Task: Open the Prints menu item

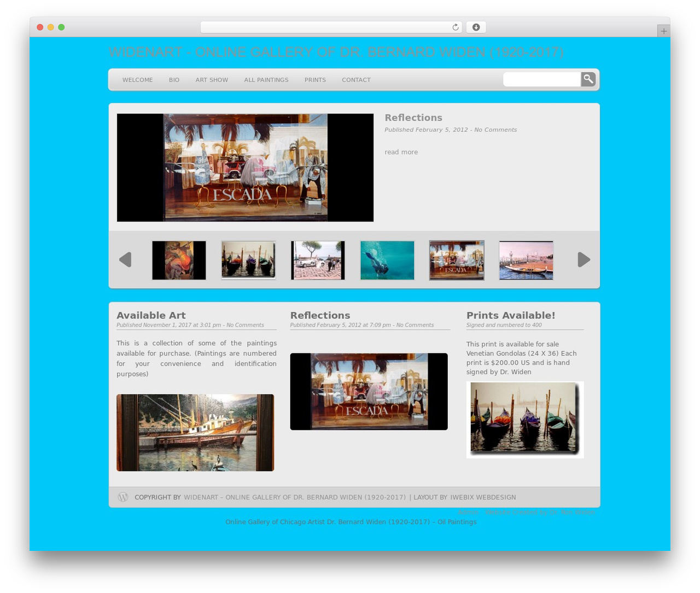Action: [315, 80]
